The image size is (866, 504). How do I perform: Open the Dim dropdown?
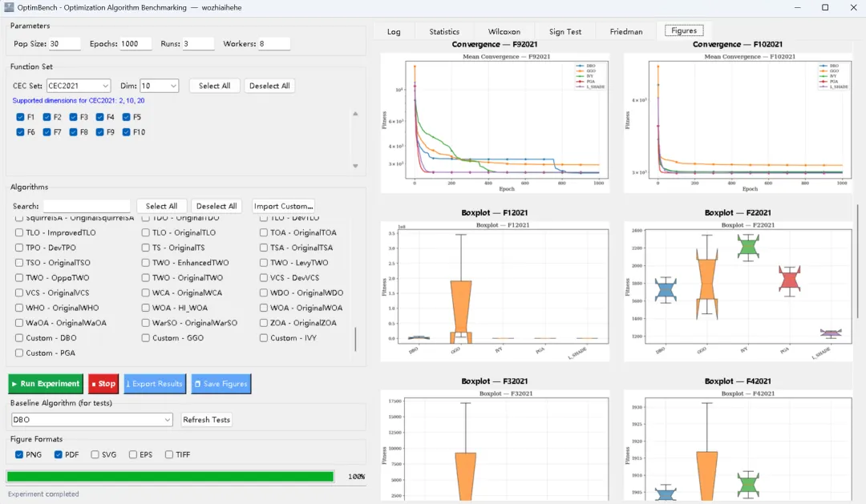tap(159, 86)
